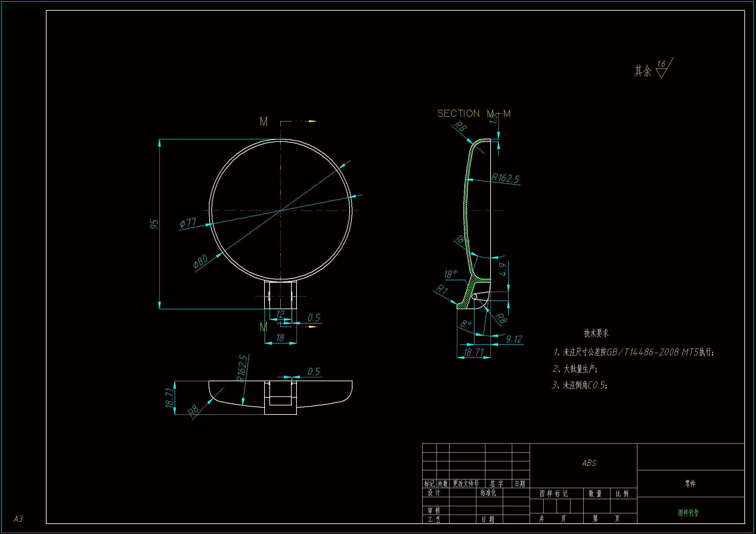
Task: Click the 18 width dimension under the handle
Action: (x=280, y=338)
